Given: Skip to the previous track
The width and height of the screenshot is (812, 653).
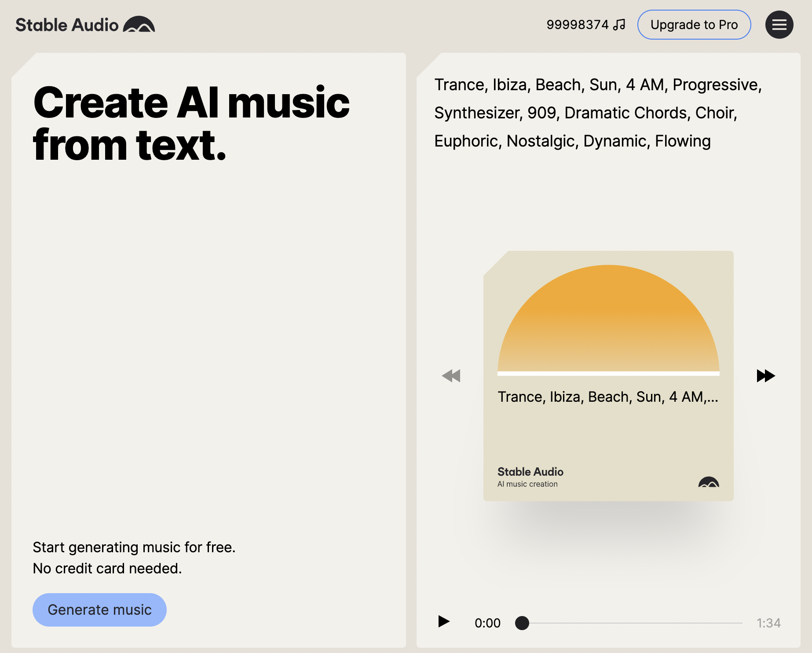Looking at the screenshot, I should pos(451,376).
